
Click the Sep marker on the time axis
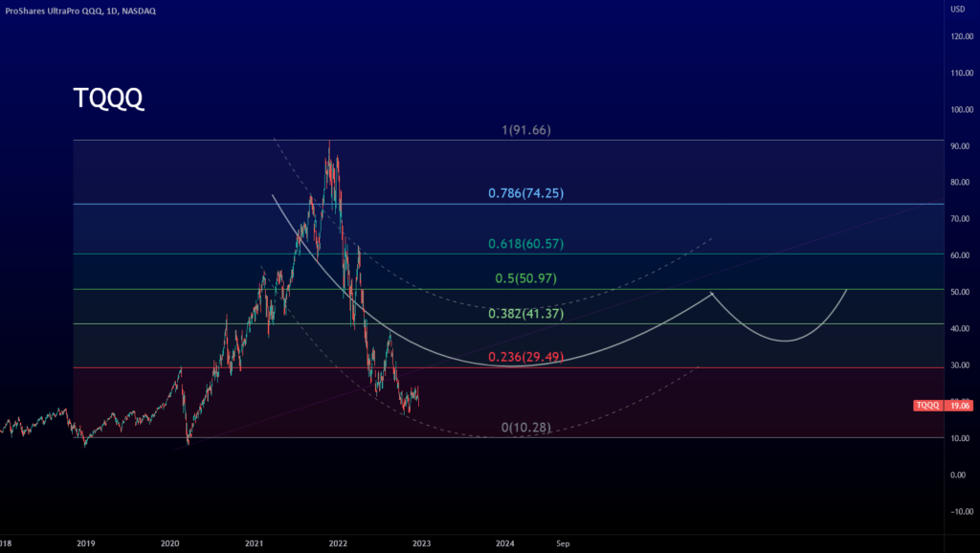pos(563,543)
